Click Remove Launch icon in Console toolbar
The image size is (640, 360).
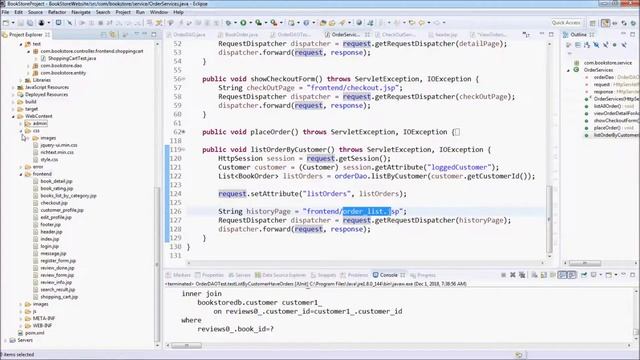pos(513,275)
